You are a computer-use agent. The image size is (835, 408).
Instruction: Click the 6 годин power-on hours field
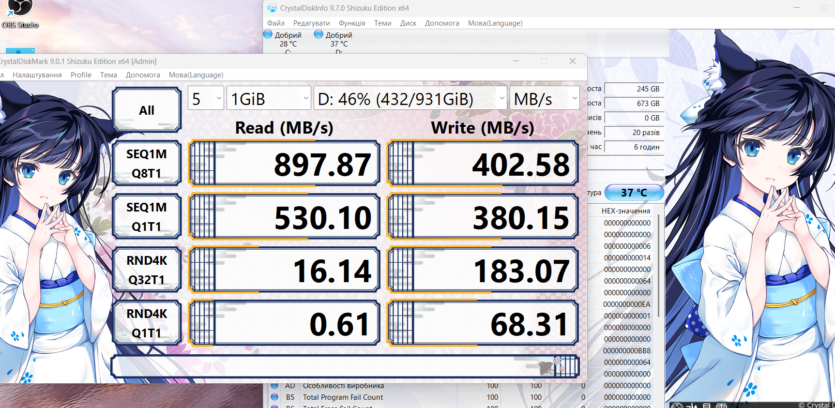pyautogui.click(x=634, y=146)
